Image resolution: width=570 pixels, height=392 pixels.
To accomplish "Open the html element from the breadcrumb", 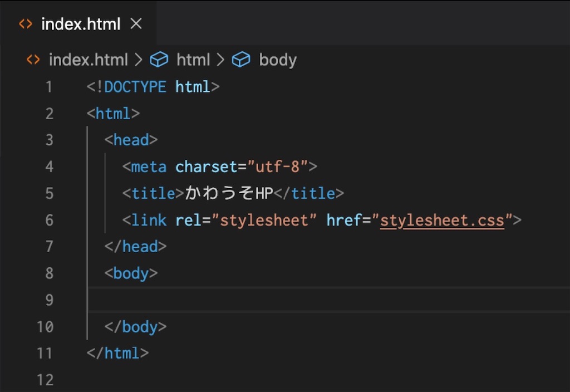I will [193, 60].
